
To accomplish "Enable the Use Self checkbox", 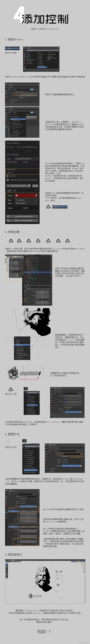I will [8, 176].
